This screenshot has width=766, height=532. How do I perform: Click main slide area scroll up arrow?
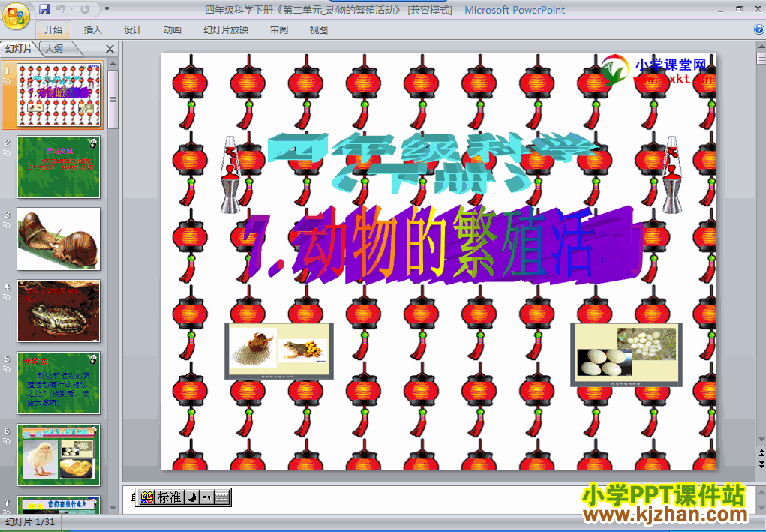pyautogui.click(x=761, y=46)
